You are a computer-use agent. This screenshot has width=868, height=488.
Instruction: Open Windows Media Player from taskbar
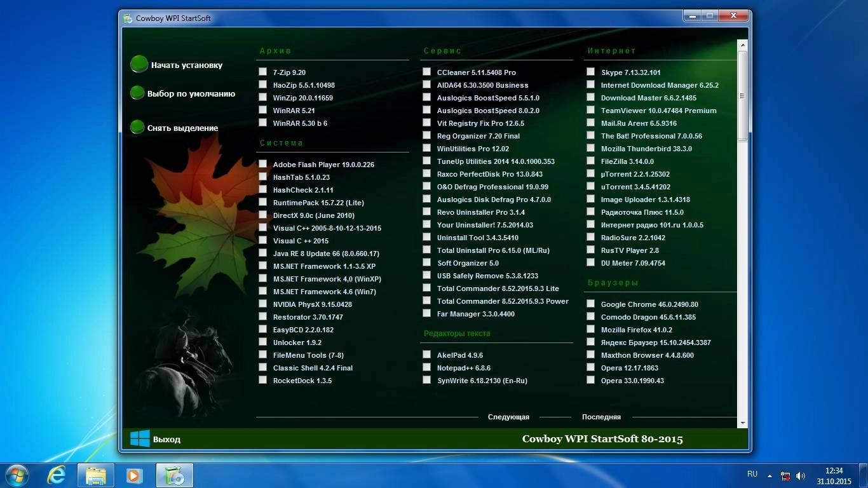[x=134, y=475]
